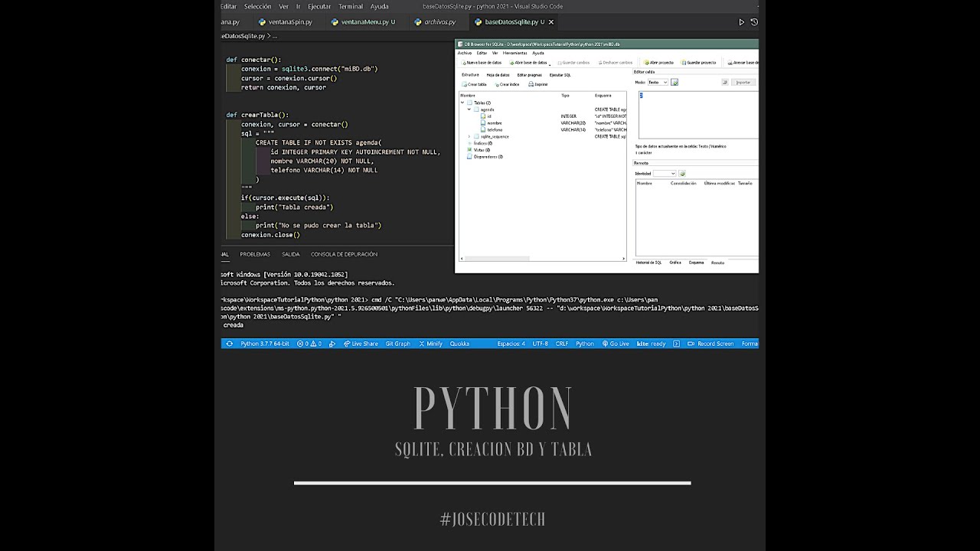980x551 pixels.
Task: Click inside the Editar celda text area
Action: pyautogui.click(x=697, y=114)
